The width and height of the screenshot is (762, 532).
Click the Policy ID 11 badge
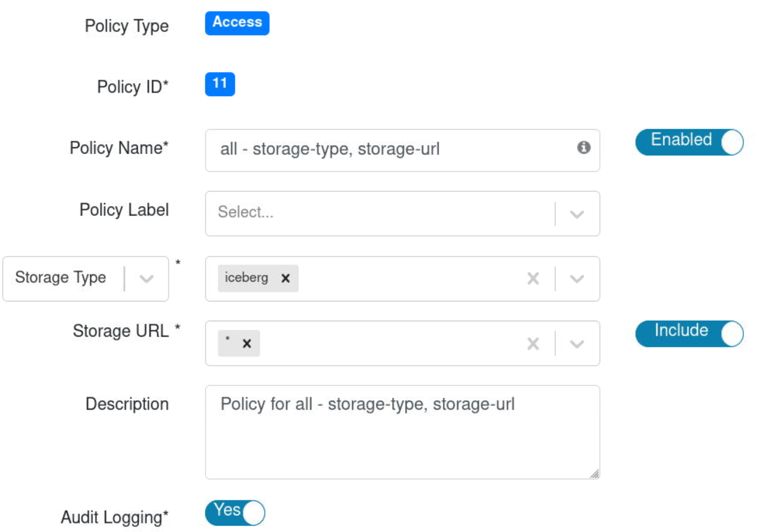click(x=220, y=84)
